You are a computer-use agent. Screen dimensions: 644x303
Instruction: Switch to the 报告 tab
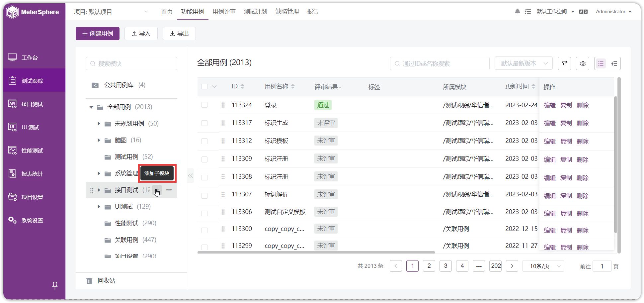tap(313, 12)
